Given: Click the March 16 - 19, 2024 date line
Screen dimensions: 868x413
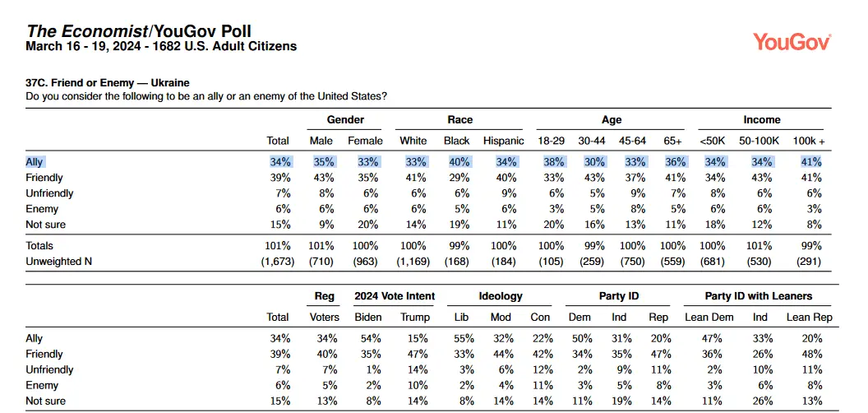Looking at the screenshot, I should [x=161, y=46].
